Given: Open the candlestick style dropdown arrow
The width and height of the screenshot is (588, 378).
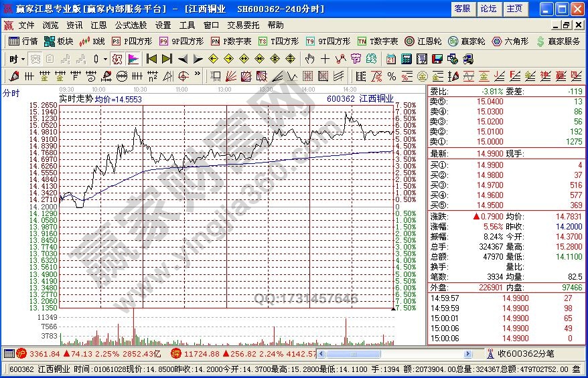Looking at the screenshot, I should (104, 59).
